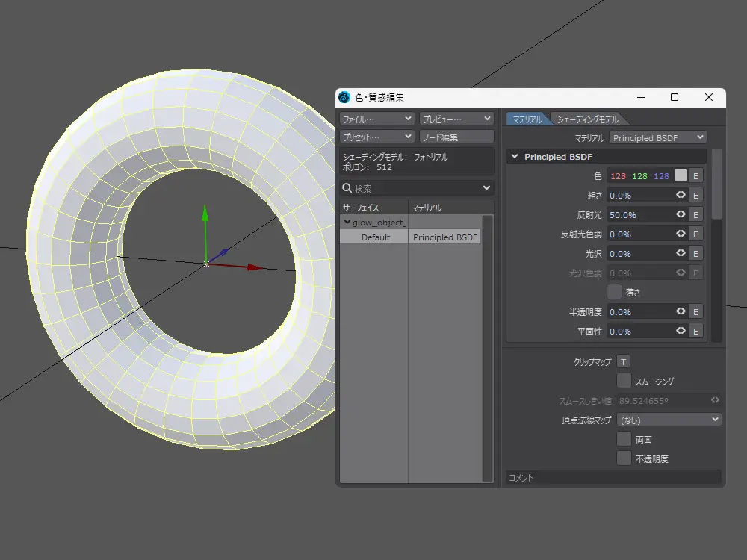Click the ノード編集 button
The width and height of the screenshot is (747, 560).
(456, 137)
